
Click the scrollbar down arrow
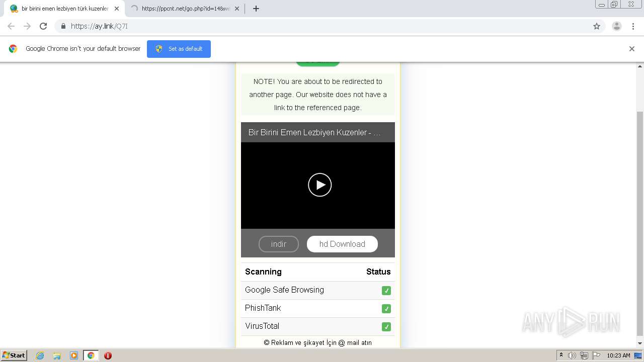point(640,344)
